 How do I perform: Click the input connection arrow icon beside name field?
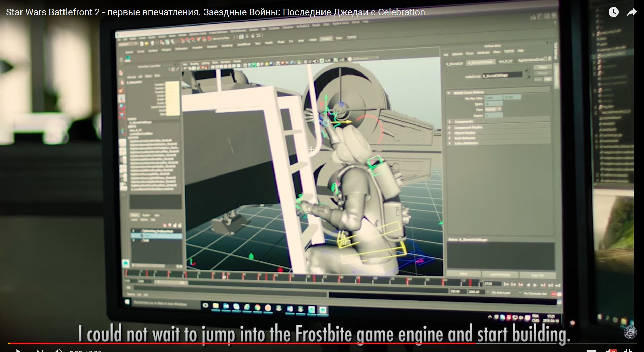point(527,71)
